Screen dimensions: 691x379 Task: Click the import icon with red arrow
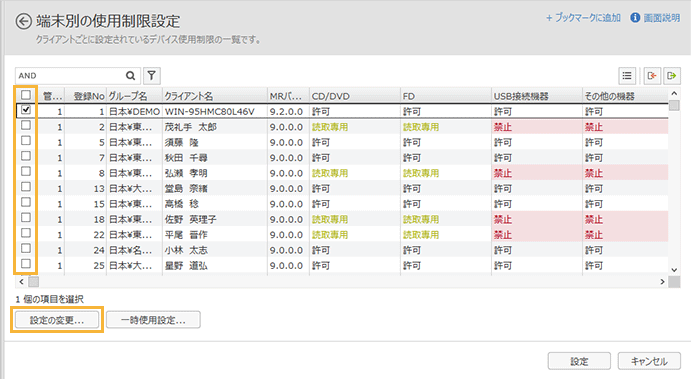click(652, 76)
